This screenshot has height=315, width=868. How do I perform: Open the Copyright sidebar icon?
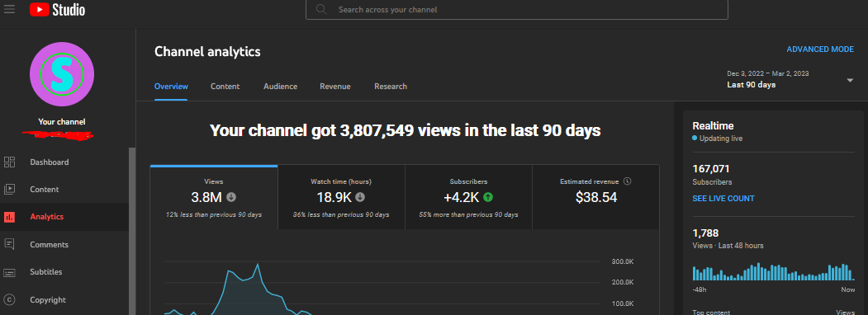coord(9,299)
